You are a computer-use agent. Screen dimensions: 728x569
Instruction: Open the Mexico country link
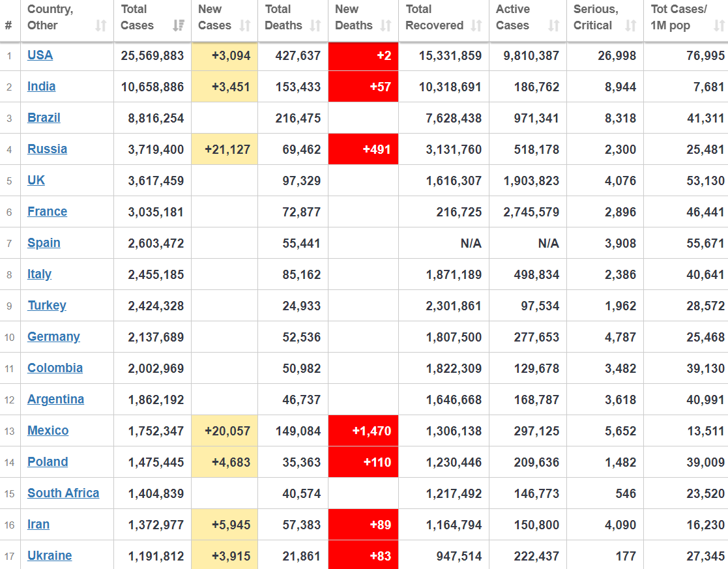[48, 431]
